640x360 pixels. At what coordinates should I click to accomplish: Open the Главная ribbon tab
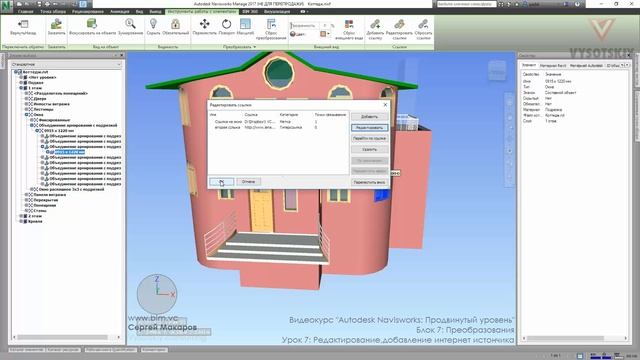25,11
